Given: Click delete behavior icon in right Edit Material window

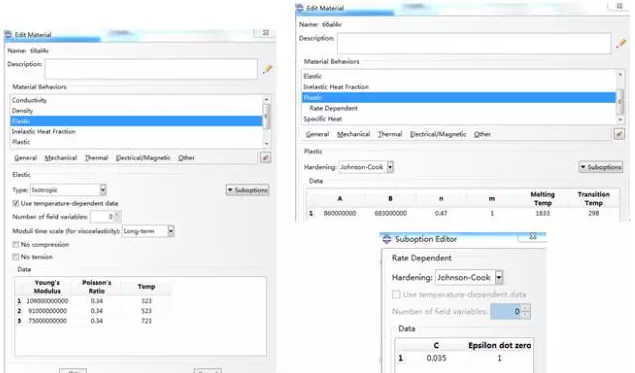Looking at the screenshot, I should [619, 134].
